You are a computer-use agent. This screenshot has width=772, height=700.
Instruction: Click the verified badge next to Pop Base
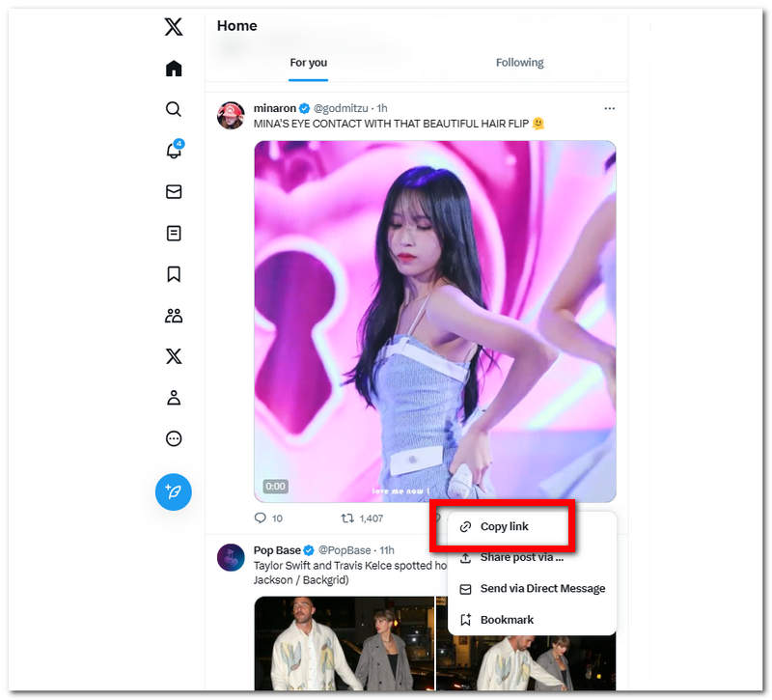click(309, 550)
